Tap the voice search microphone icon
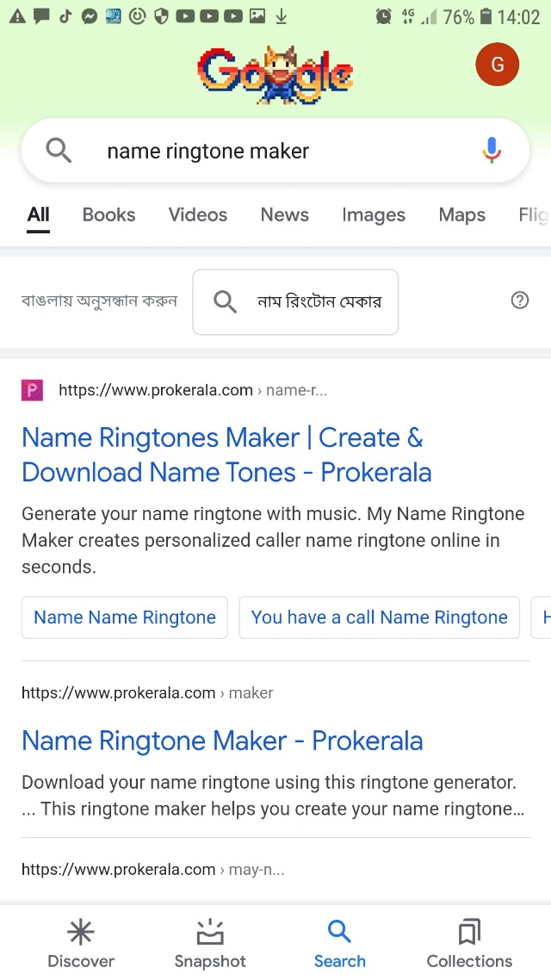This screenshot has width=551, height=980. (492, 151)
